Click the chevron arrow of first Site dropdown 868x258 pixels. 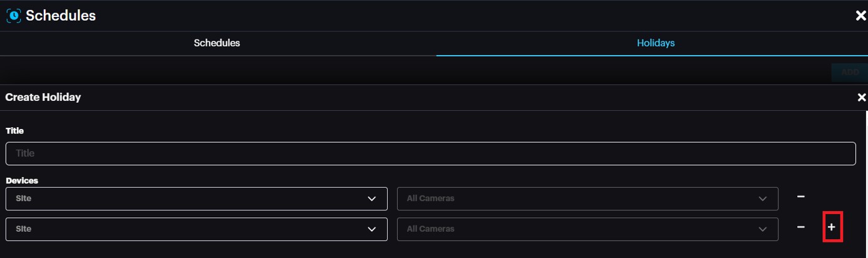pos(372,199)
